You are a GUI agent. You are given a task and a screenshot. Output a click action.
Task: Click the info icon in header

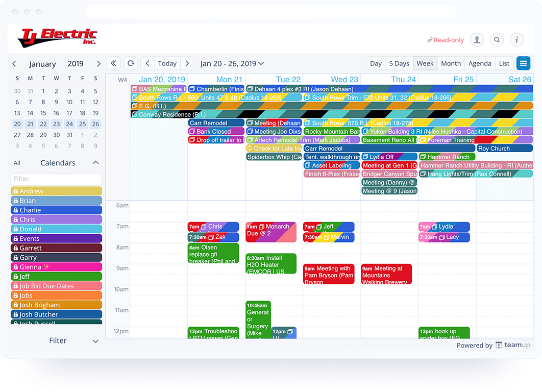pos(516,40)
